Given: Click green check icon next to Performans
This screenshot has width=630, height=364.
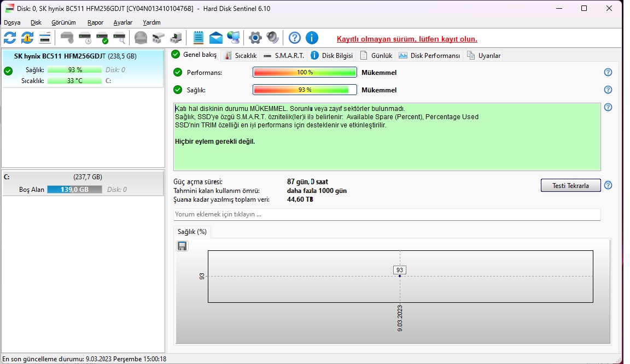Looking at the screenshot, I should pos(178,72).
